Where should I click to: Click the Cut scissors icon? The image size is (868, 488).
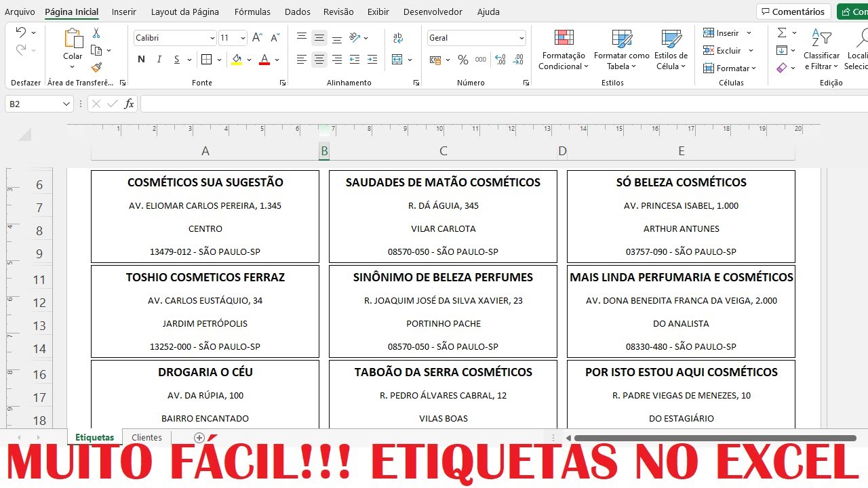point(96,33)
